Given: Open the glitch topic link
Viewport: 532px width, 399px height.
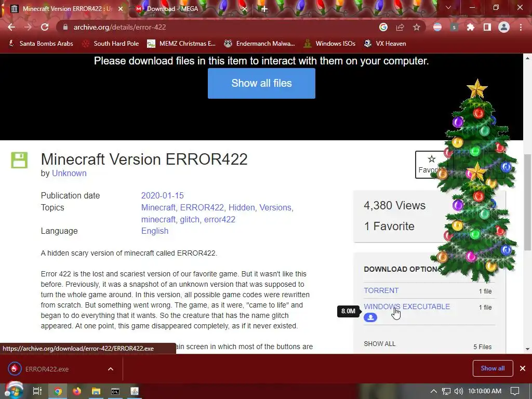Looking at the screenshot, I should point(190,219).
